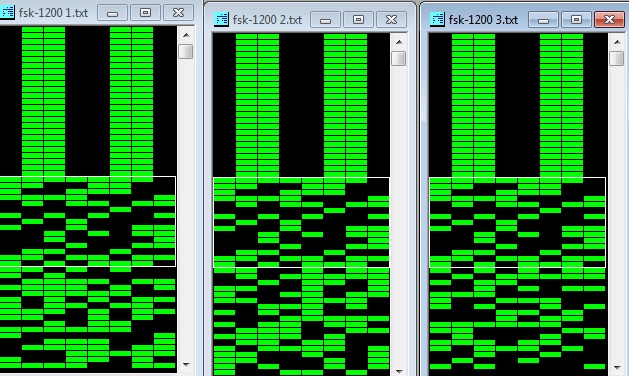Minimize the fsk-1200 1.txt window

112,13
